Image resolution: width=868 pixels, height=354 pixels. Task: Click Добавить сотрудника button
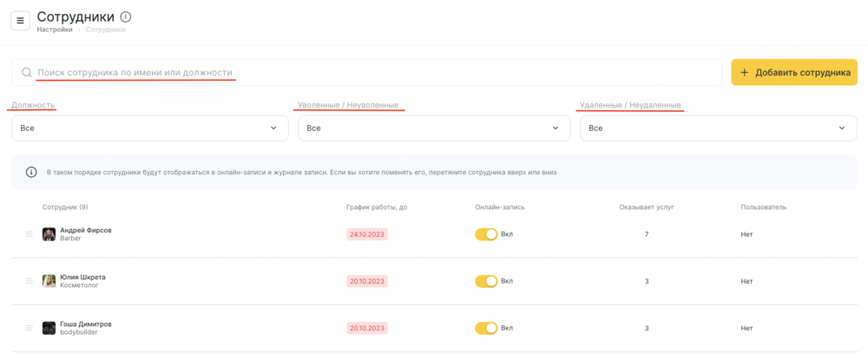pos(794,73)
